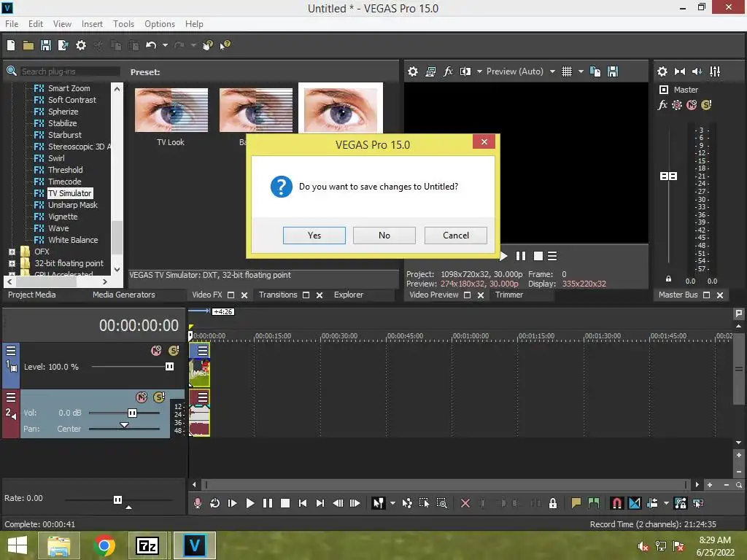Screen dimensions: 747x560
Task: Open the Overlays dropdown arrow
Action: click(581, 71)
